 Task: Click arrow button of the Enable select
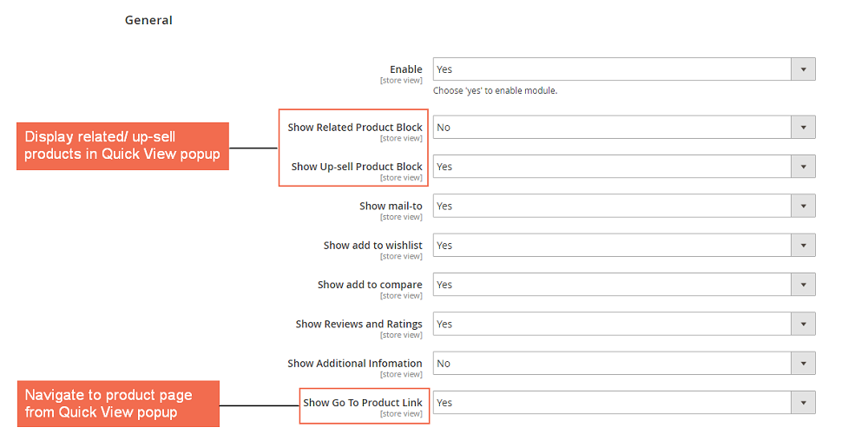click(803, 69)
